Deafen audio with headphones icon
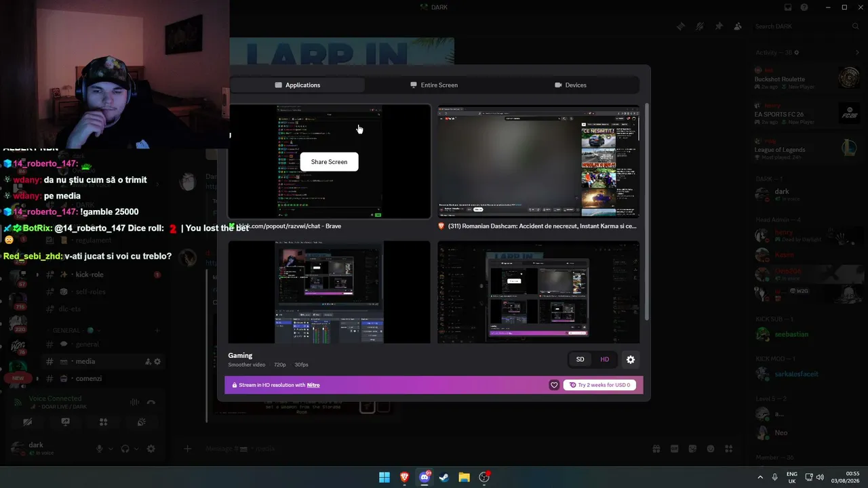The width and height of the screenshot is (868, 488). point(125,449)
